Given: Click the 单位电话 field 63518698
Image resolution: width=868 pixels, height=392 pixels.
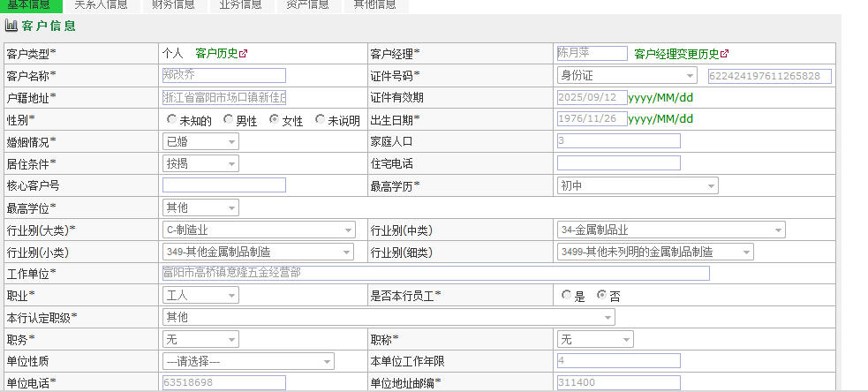Looking at the screenshot, I should pos(224,382).
